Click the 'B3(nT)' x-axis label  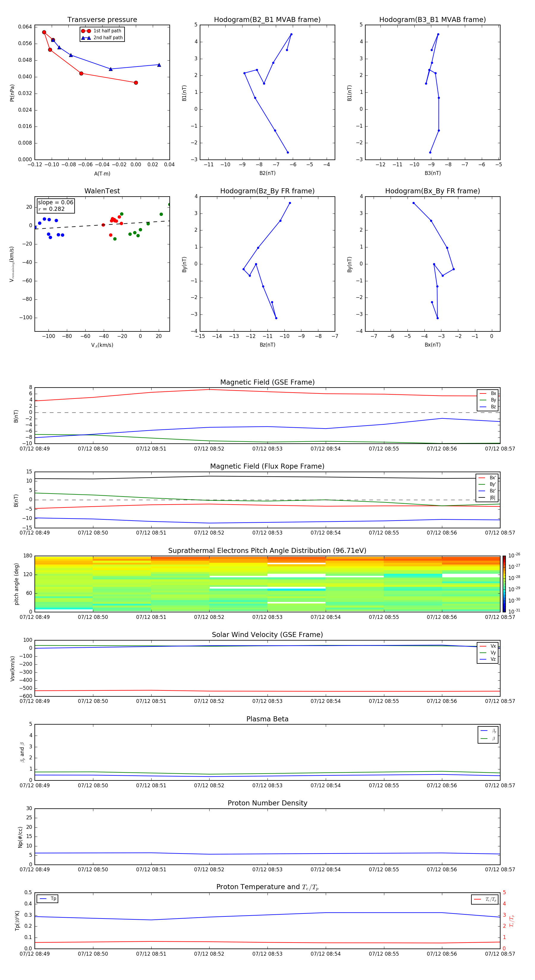[432, 173]
